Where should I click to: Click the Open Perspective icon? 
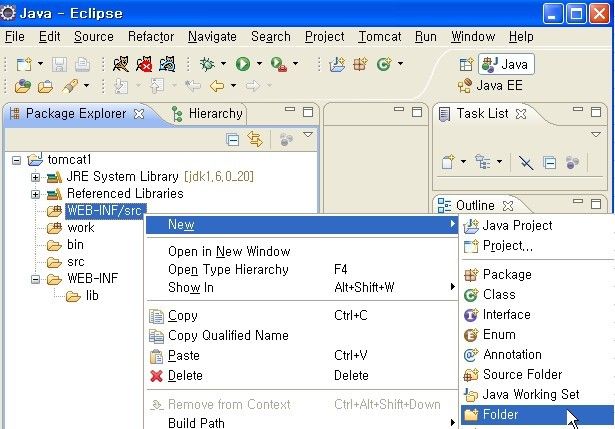point(466,64)
